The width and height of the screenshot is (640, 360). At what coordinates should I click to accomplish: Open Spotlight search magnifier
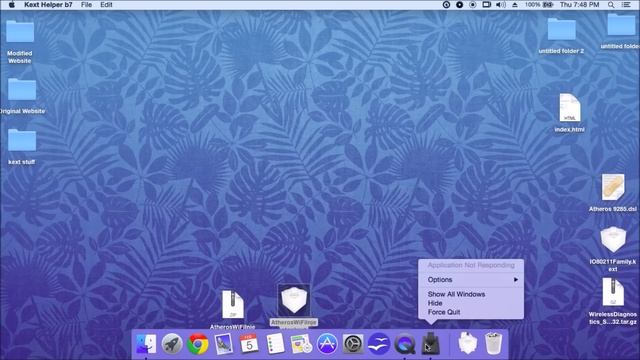611,5
